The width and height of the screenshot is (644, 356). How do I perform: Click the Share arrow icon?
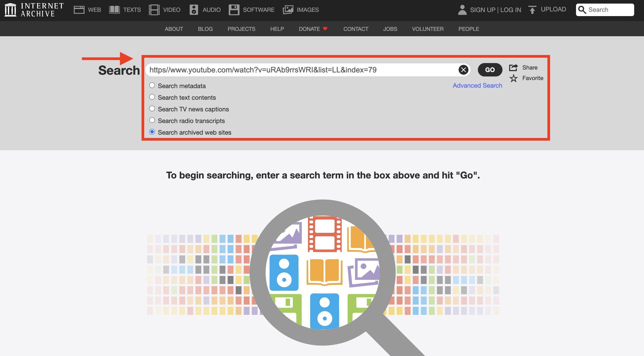(x=513, y=68)
